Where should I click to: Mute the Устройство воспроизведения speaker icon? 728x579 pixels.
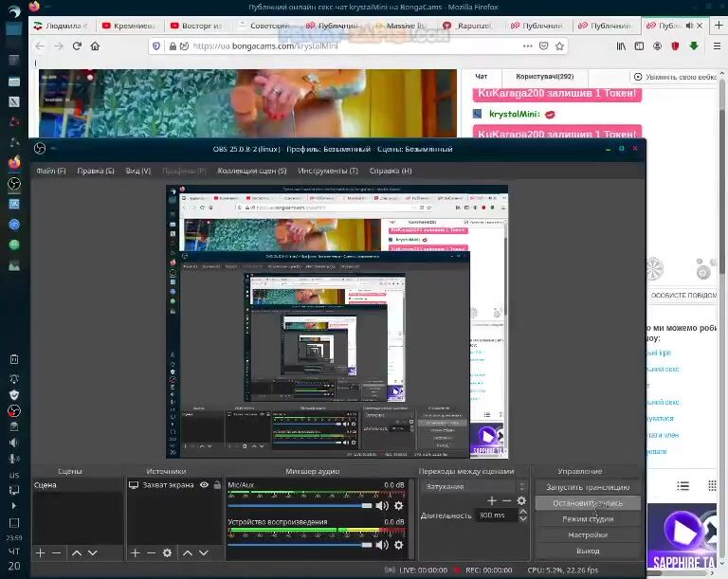pos(381,543)
